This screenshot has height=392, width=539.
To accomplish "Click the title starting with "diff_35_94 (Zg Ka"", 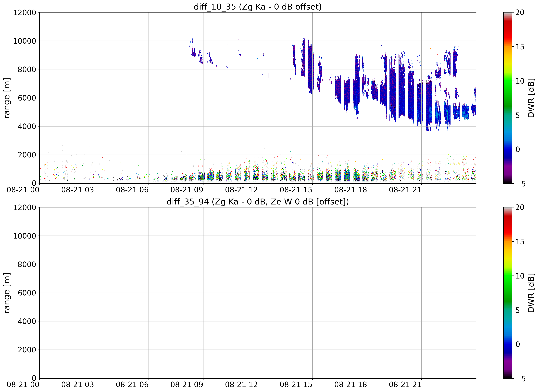I will tap(258, 202).
